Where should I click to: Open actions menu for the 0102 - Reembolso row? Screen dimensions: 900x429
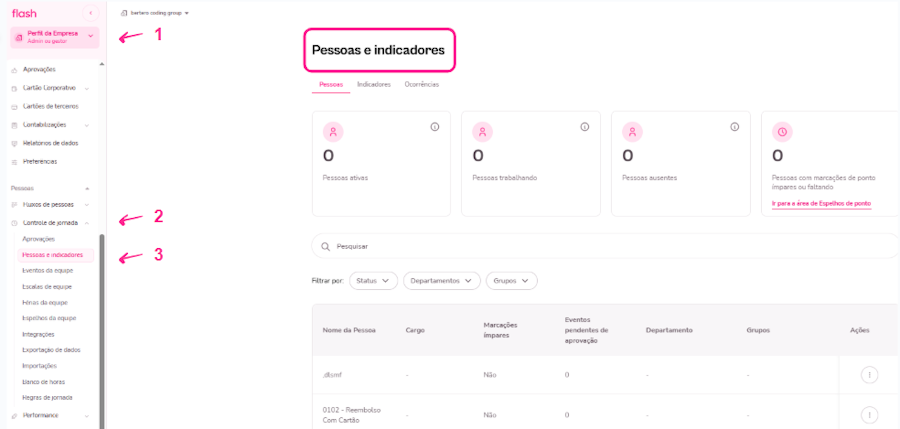pyautogui.click(x=869, y=414)
